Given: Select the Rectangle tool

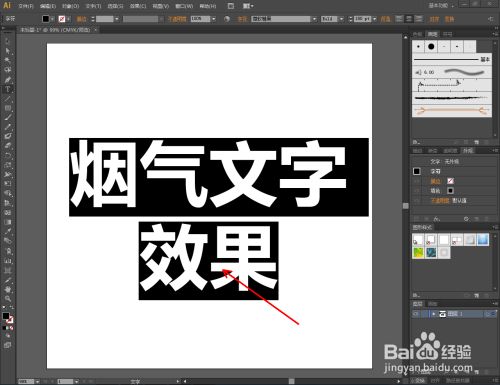Looking at the screenshot, I should coord(8,108).
